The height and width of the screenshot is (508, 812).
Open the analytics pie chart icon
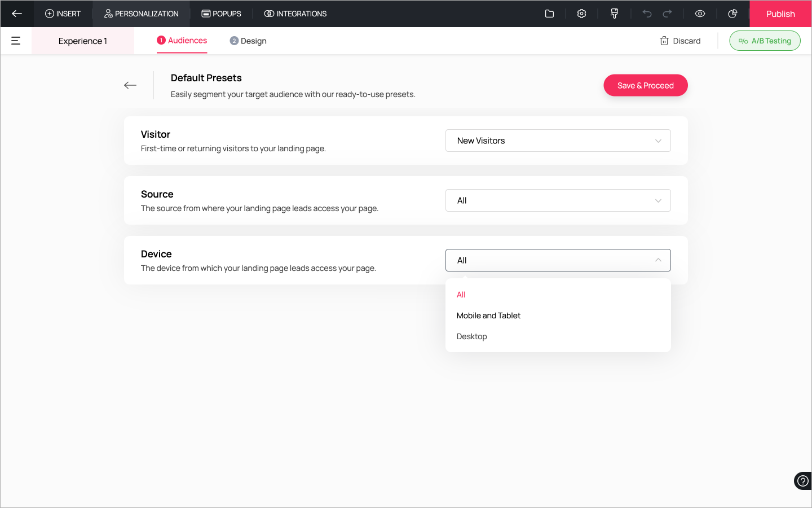732,14
